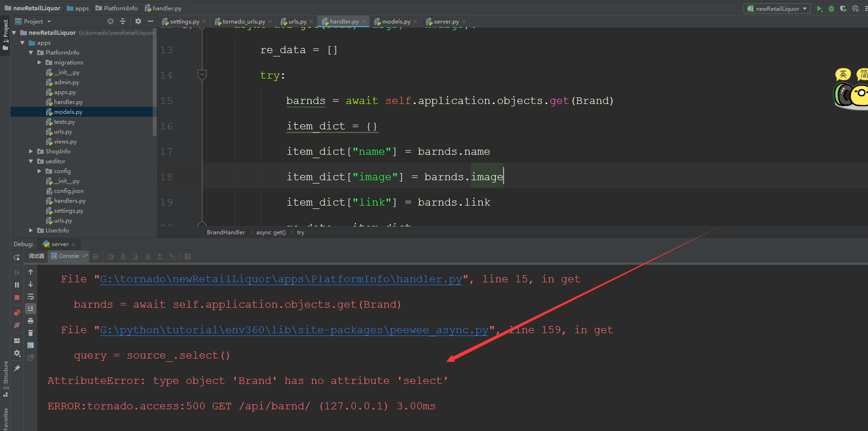Click apps in the navigation bar
The image size is (868, 431).
click(x=78, y=8)
